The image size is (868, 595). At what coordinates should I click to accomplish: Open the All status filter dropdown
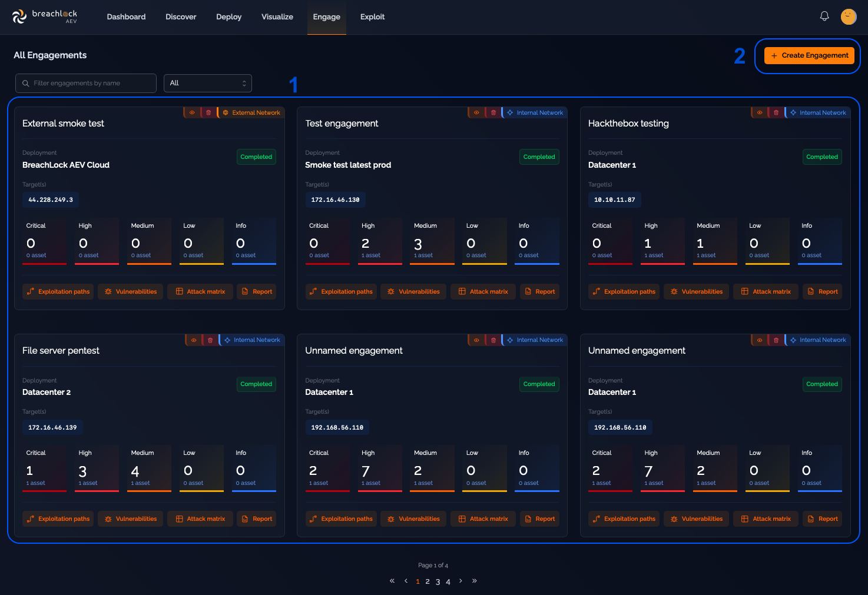208,83
